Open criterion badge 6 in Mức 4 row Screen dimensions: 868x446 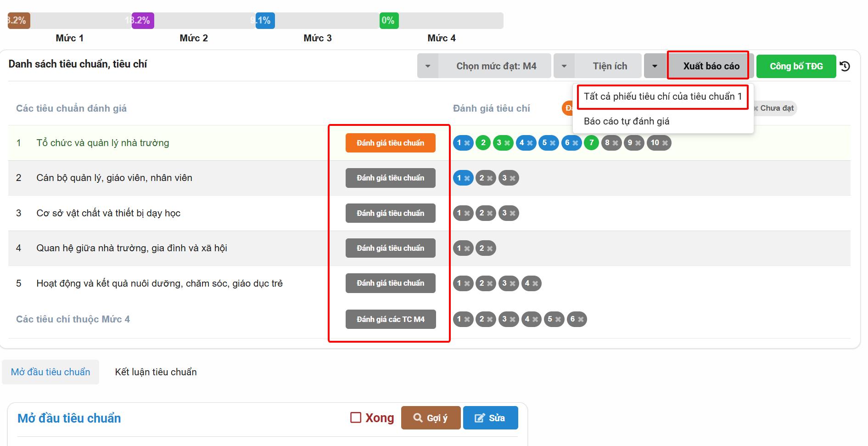(577, 319)
